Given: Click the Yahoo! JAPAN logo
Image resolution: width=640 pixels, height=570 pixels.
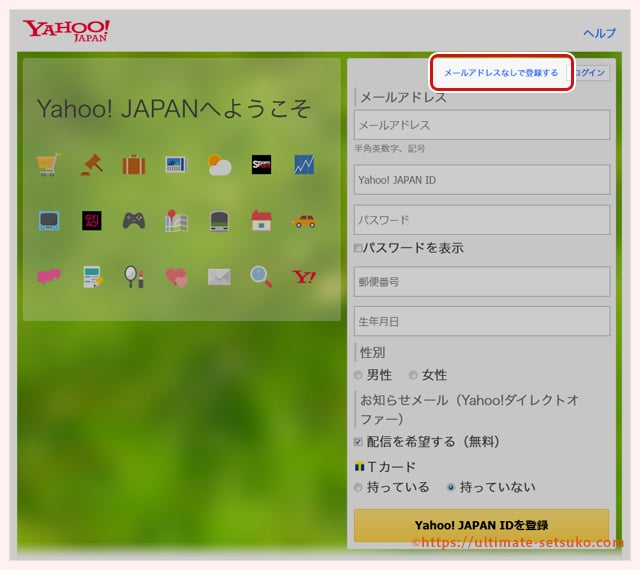Looking at the screenshot, I should 67,31.
